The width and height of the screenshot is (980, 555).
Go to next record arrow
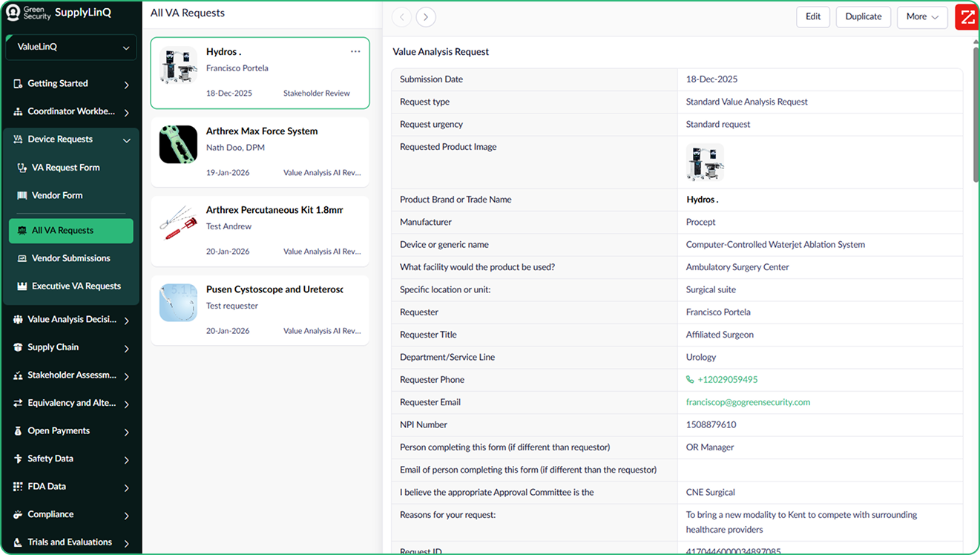(426, 17)
